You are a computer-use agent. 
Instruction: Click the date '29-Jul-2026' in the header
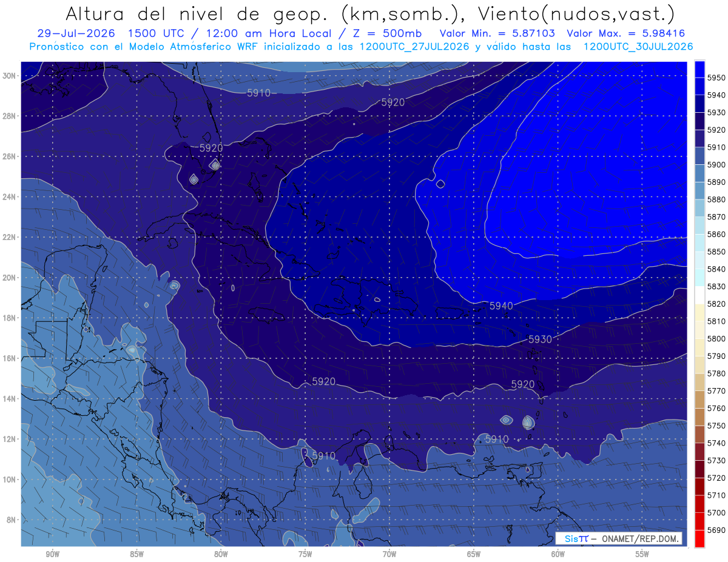click(x=76, y=33)
